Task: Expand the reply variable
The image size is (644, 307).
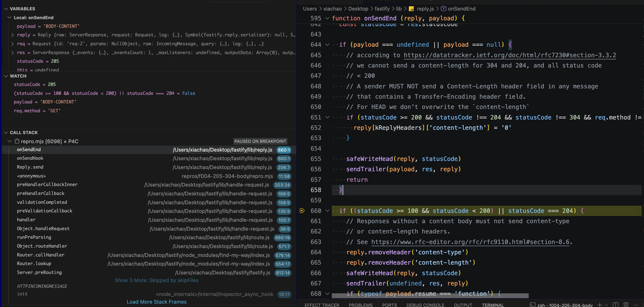Action: click(x=12, y=35)
